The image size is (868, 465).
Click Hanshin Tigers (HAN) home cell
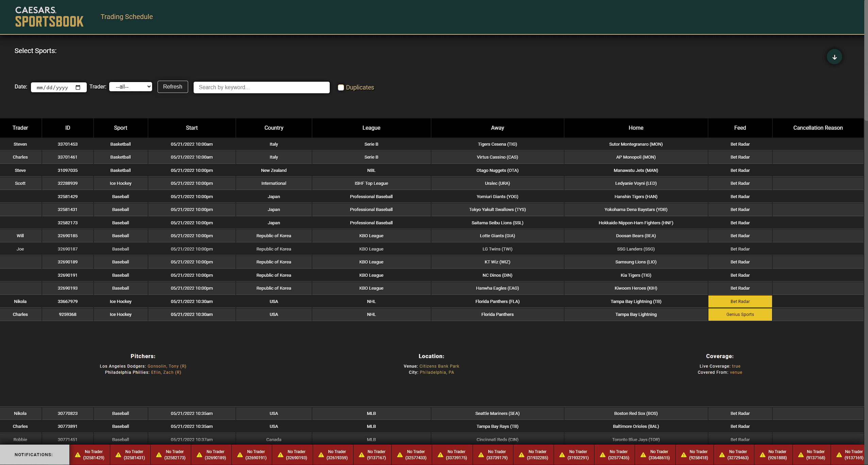point(636,197)
